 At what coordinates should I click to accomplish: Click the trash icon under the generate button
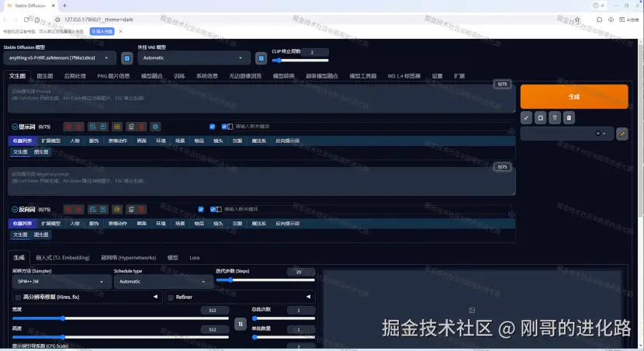pyautogui.click(x=555, y=118)
